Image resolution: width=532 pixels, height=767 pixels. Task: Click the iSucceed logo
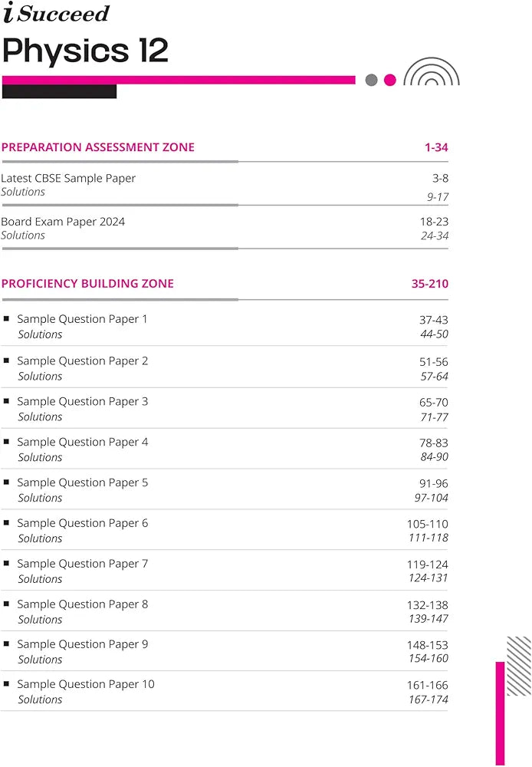pos(56,13)
